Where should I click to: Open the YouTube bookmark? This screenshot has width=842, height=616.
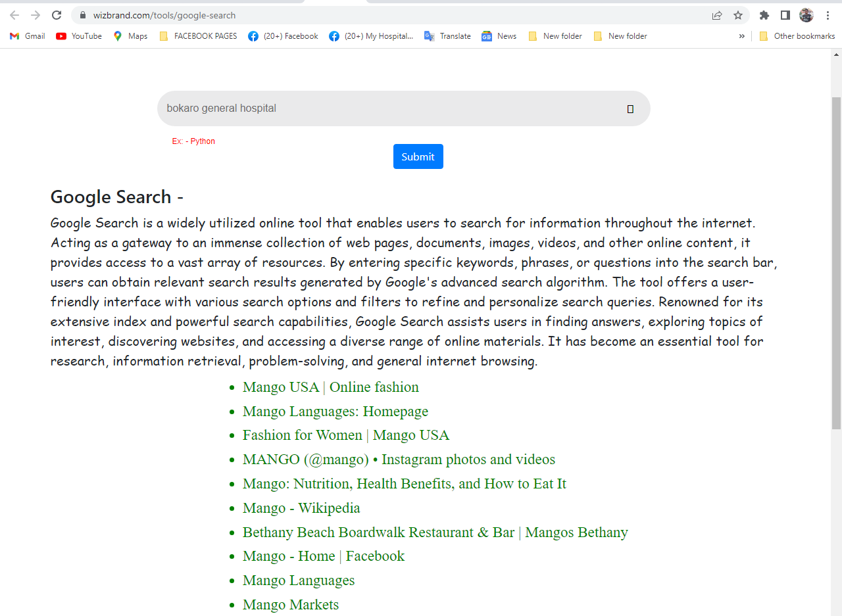point(78,36)
